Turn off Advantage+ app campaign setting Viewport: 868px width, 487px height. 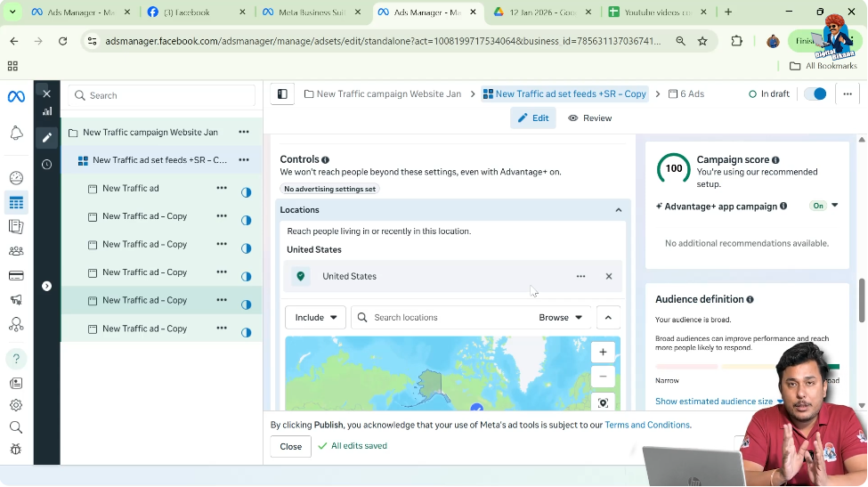[x=824, y=206]
